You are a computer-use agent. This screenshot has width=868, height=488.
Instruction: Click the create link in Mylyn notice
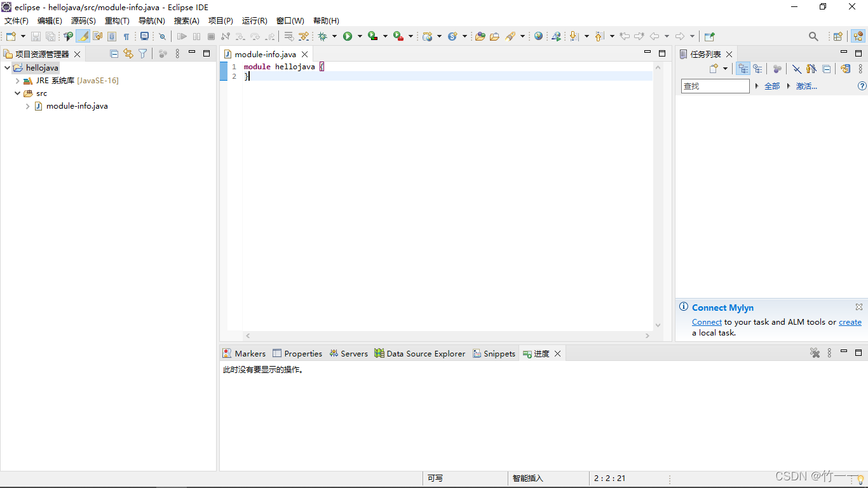coord(850,322)
